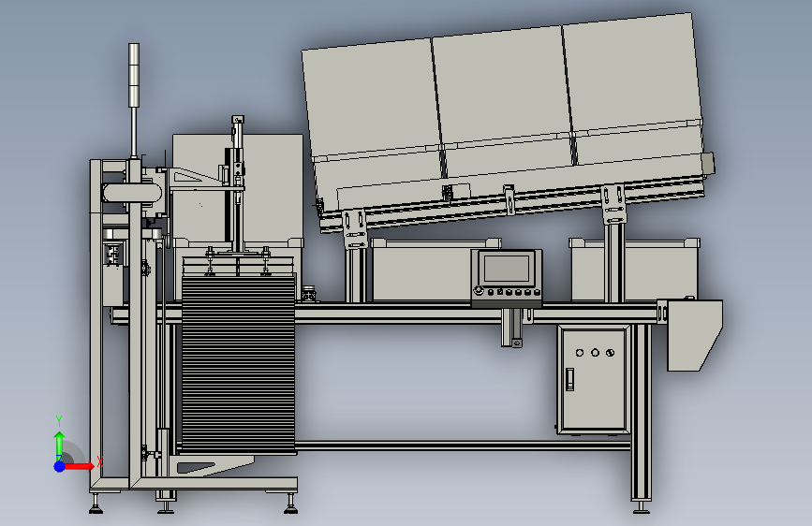
Task: Click the blue Z axis ball of triad
Action: click(59, 466)
